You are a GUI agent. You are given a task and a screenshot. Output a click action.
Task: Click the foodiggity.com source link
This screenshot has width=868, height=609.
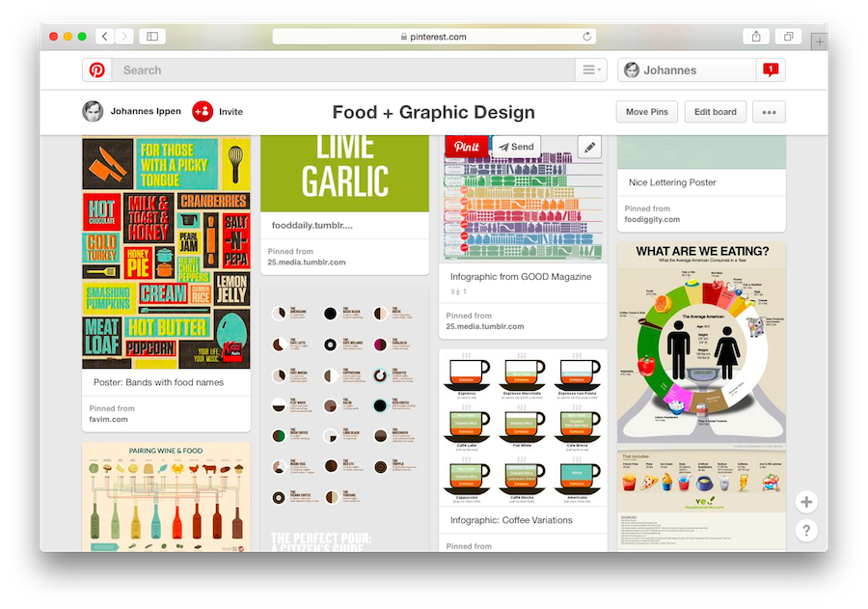tap(652, 219)
